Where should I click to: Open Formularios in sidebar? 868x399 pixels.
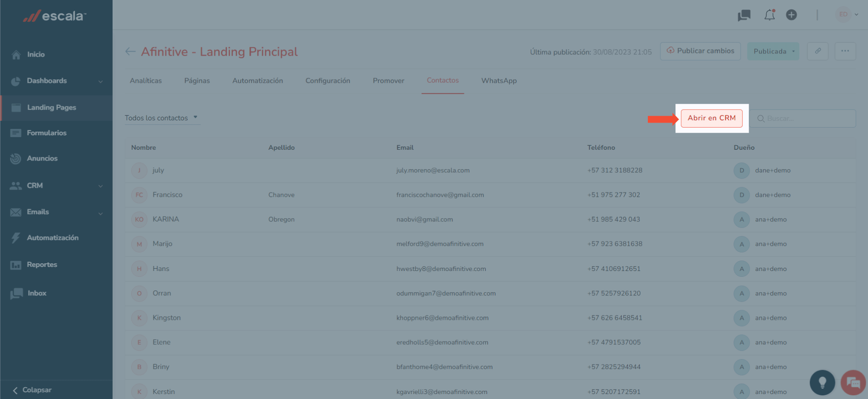[x=47, y=133]
